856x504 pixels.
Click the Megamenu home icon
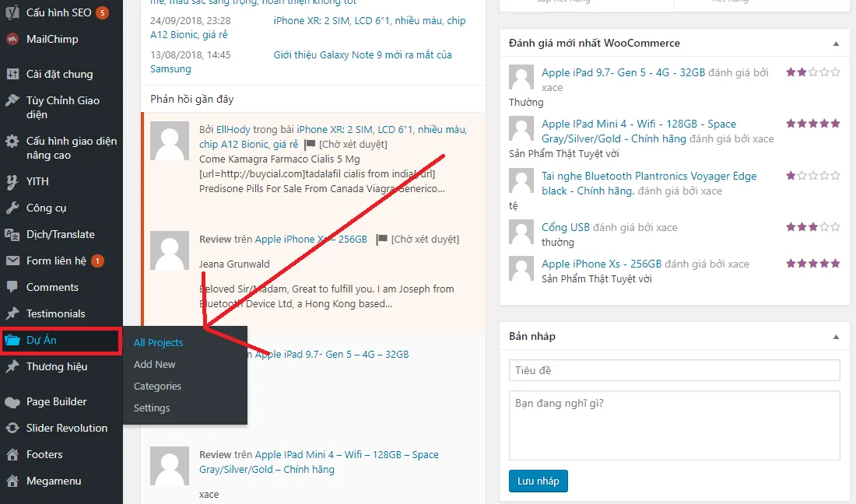point(12,481)
